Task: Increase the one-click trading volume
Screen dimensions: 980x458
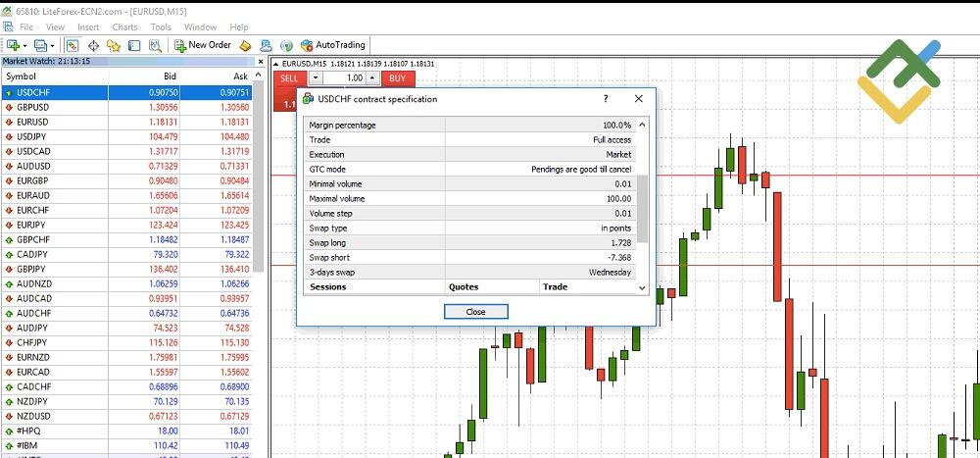Action: (x=371, y=78)
